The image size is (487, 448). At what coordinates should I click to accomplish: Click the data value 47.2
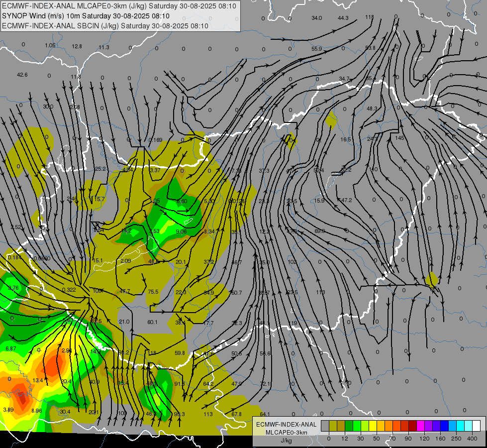[x=347, y=200]
